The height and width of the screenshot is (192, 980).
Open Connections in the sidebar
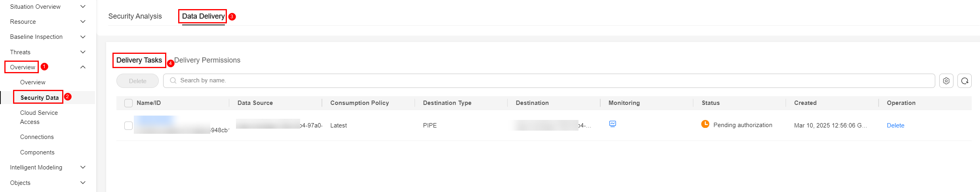[37, 137]
